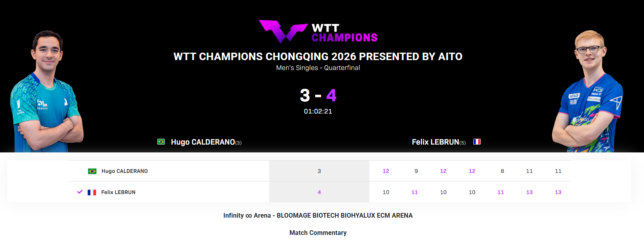644x242 pixels.
Task: Click the Match Commentary heading
Action: click(x=318, y=233)
